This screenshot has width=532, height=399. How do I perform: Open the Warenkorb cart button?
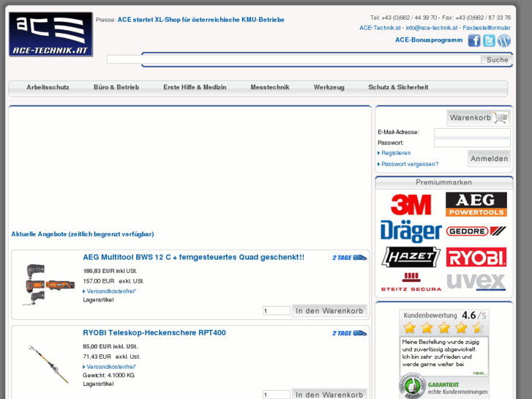[479, 118]
